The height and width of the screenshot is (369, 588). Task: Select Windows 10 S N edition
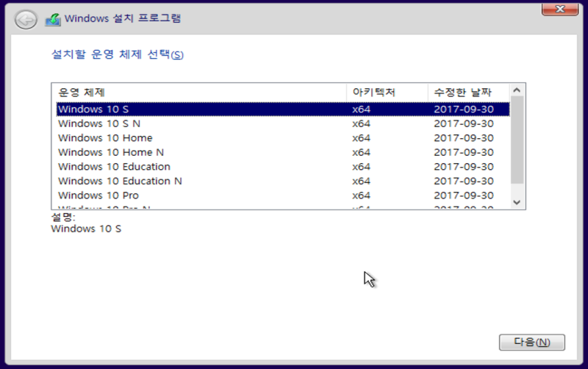pyautogui.click(x=283, y=123)
